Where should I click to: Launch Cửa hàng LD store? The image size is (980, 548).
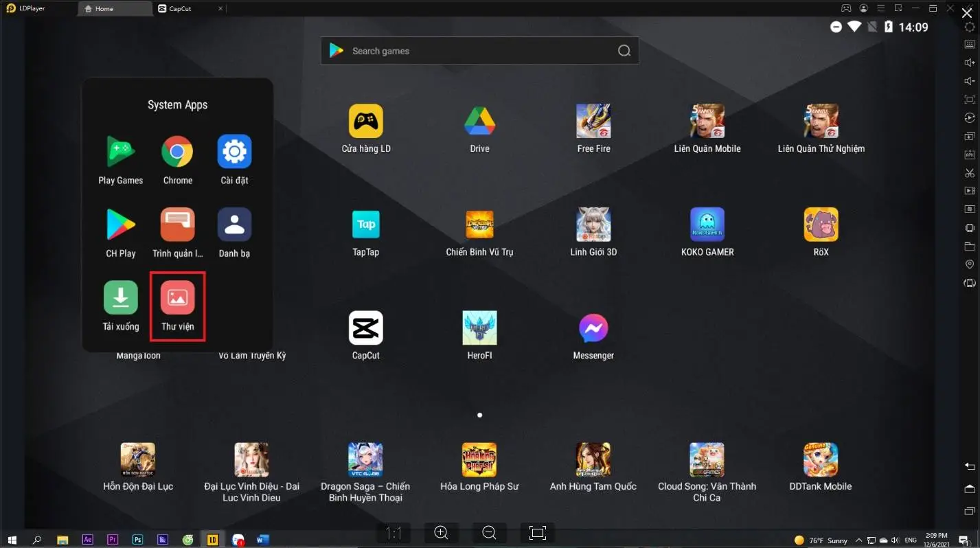click(366, 128)
